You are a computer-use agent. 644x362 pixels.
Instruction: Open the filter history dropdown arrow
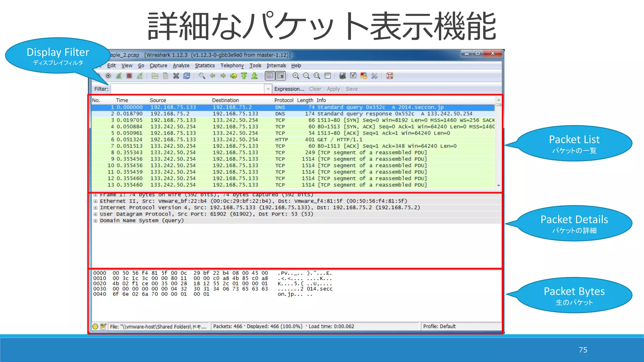[268, 89]
